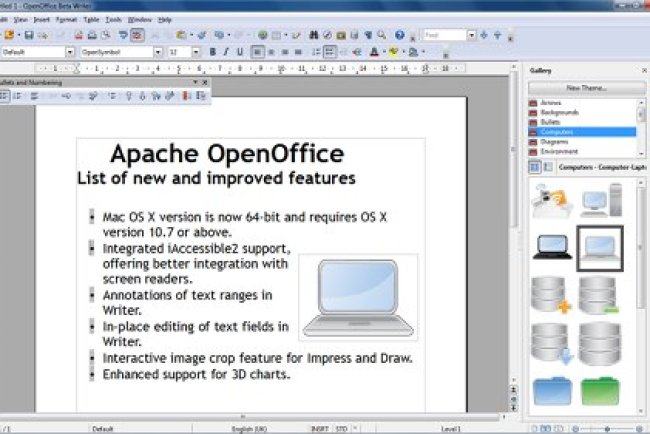Click the Insert Table icon

(x=276, y=35)
